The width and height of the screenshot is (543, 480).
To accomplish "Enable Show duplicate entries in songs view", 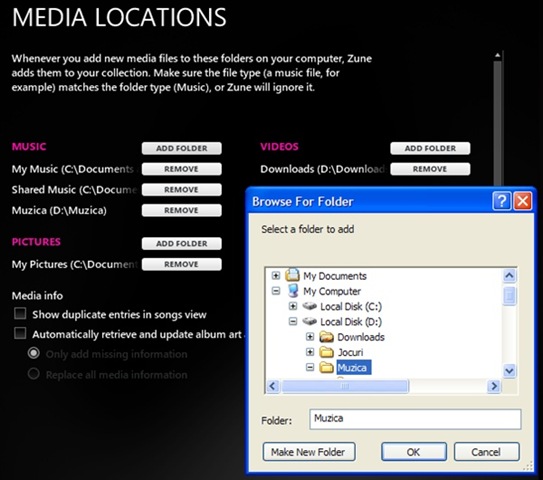I will [20, 313].
